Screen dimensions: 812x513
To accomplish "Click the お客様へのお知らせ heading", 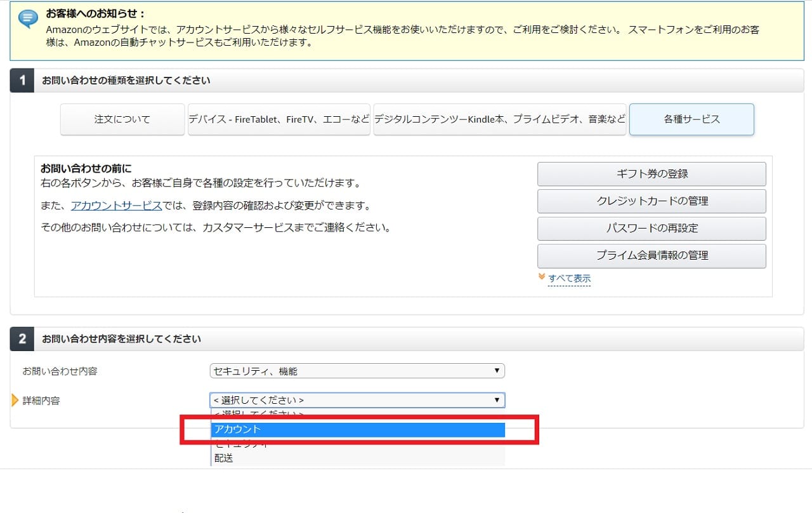I will (x=96, y=13).
